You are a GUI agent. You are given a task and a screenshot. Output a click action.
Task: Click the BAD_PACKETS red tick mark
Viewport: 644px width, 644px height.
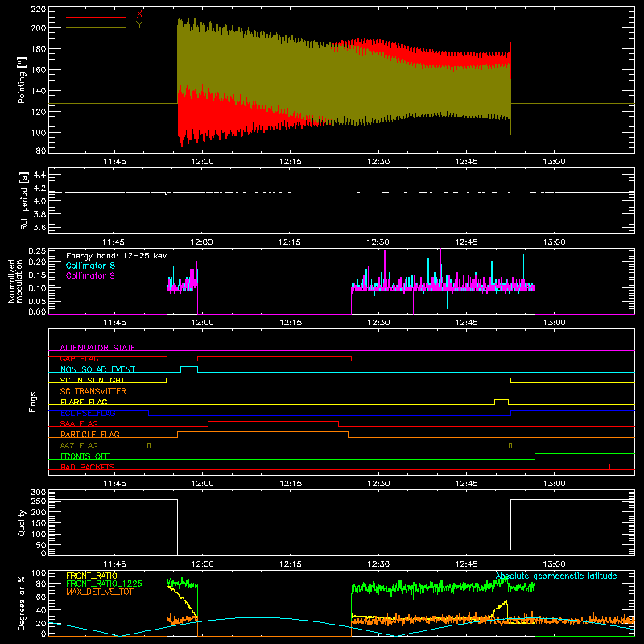[609, 467]
